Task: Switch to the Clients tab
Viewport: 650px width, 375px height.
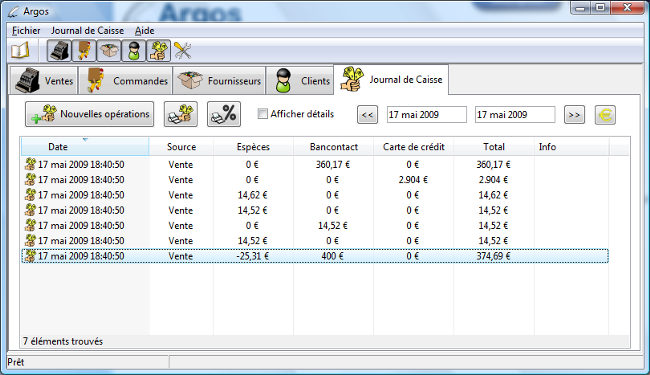Action: [300, 80]
